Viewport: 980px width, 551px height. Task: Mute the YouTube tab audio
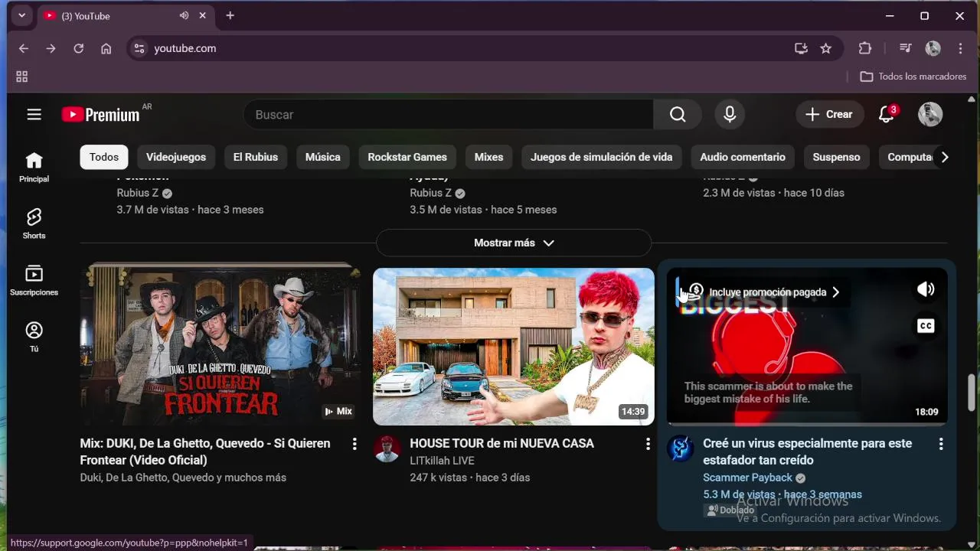[184, 15]
